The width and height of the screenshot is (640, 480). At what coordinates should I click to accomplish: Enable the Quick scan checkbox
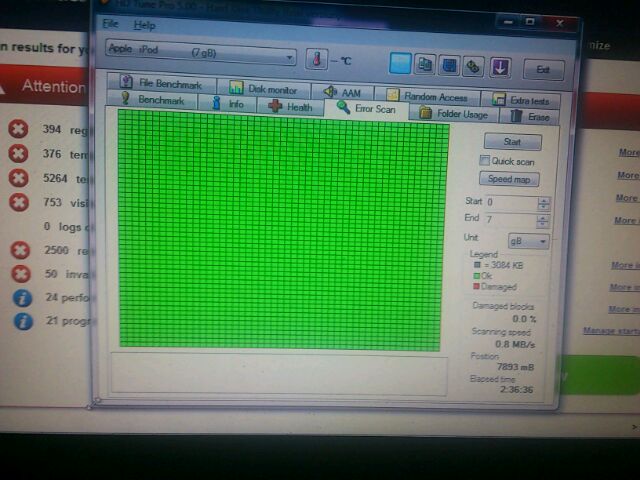pyautogui.click(x=485, y=161)
